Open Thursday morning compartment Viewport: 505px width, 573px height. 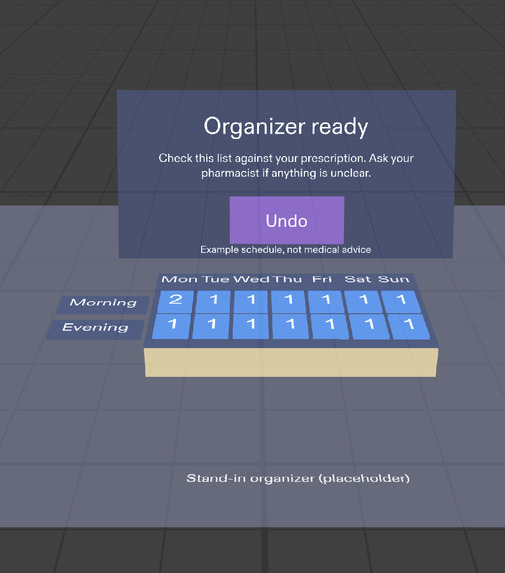(288, 301)
